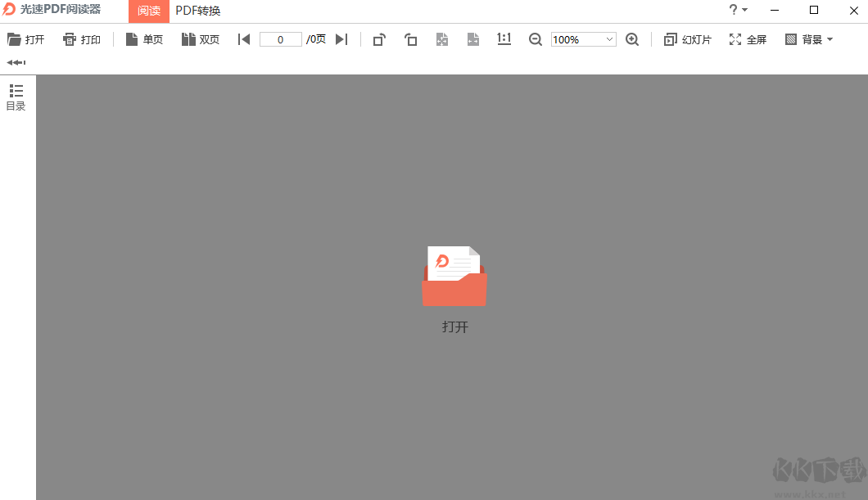Collapse the toolbar with the double arrow
This screenshot has height=500, width=868.
15,61
